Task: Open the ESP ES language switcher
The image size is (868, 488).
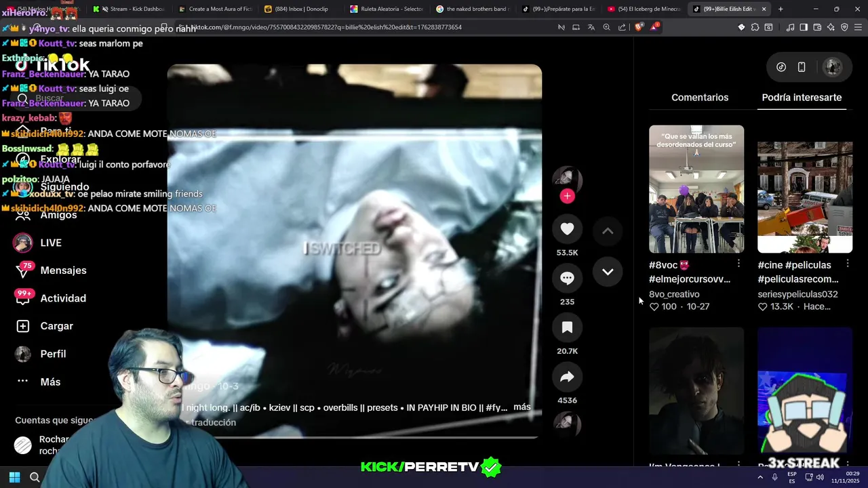Action: 791,477
